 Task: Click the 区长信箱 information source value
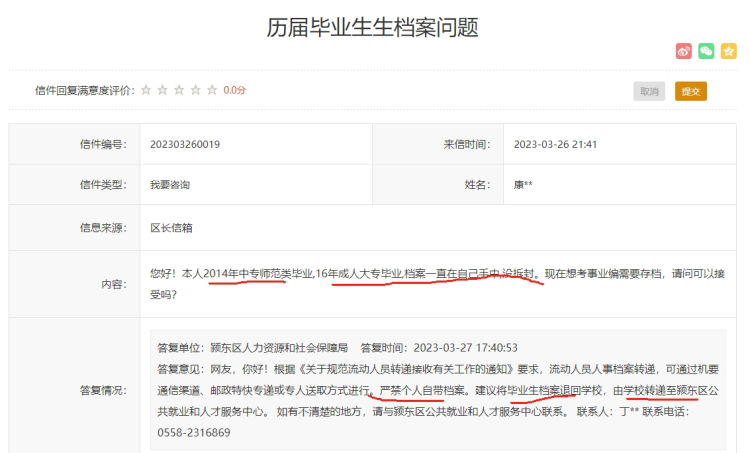[169, 228]
